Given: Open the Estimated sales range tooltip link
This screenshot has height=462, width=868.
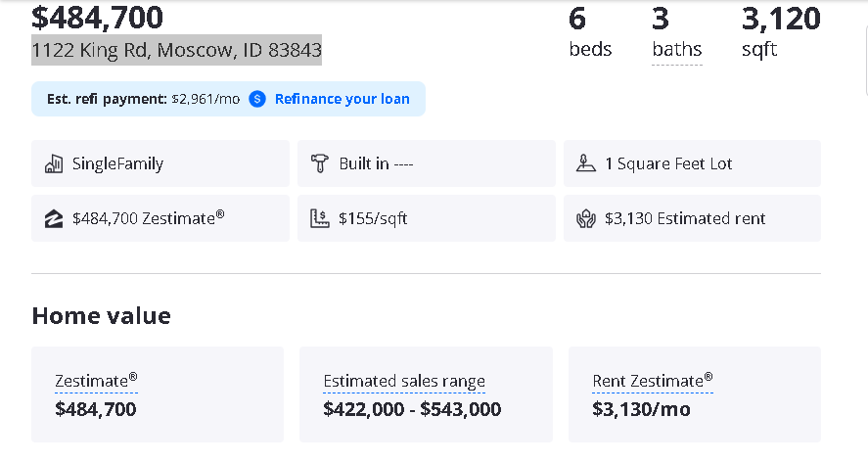Looking at the screenshot, I should pos(404,381).
